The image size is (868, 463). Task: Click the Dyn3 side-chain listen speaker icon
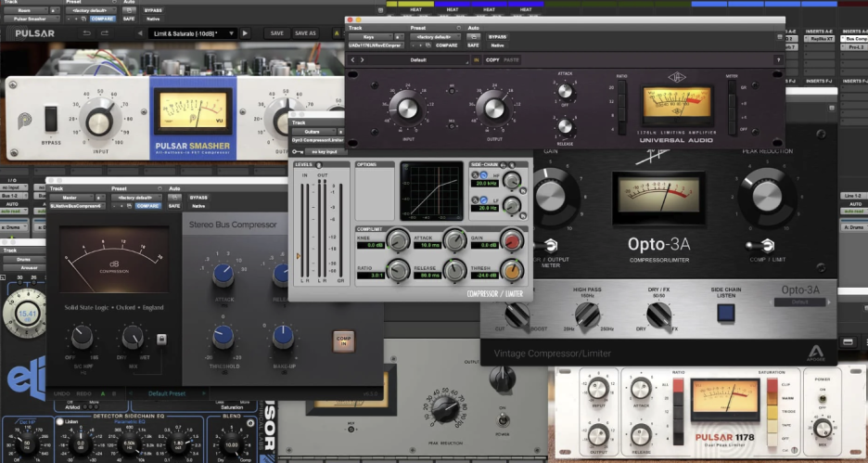point(511,165)
